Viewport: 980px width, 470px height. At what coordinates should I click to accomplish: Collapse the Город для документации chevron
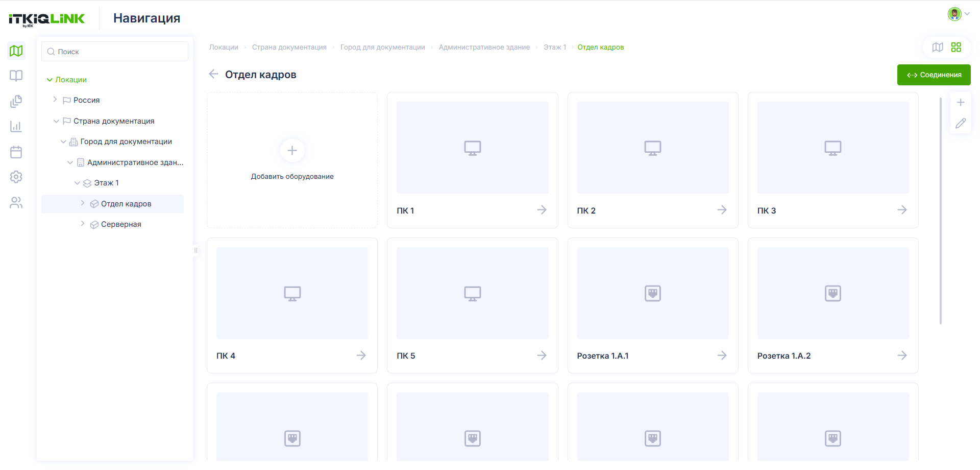(x=63, y=142)
